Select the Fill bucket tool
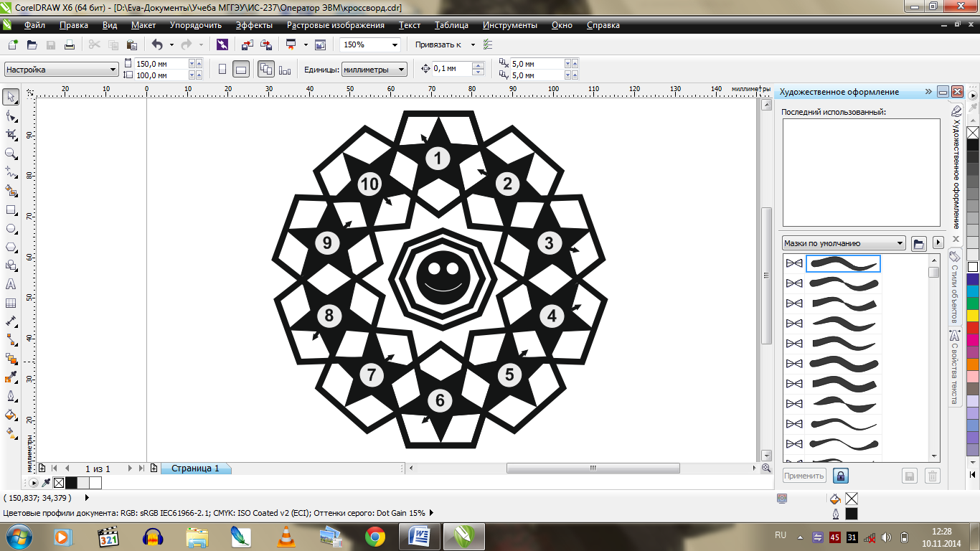This screenshot has width=980, height=551. 11,415
